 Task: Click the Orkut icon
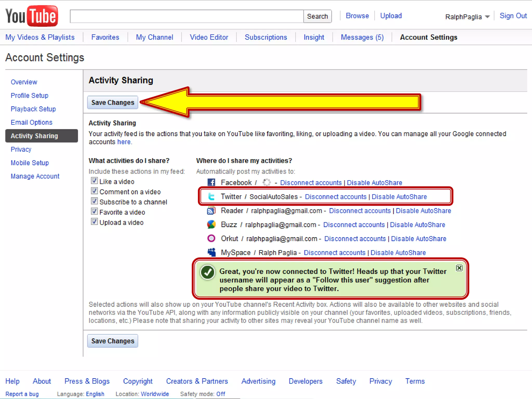211,238
